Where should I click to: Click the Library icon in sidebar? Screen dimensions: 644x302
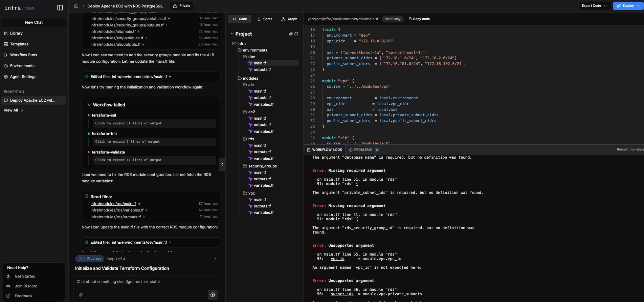[6, 33]
